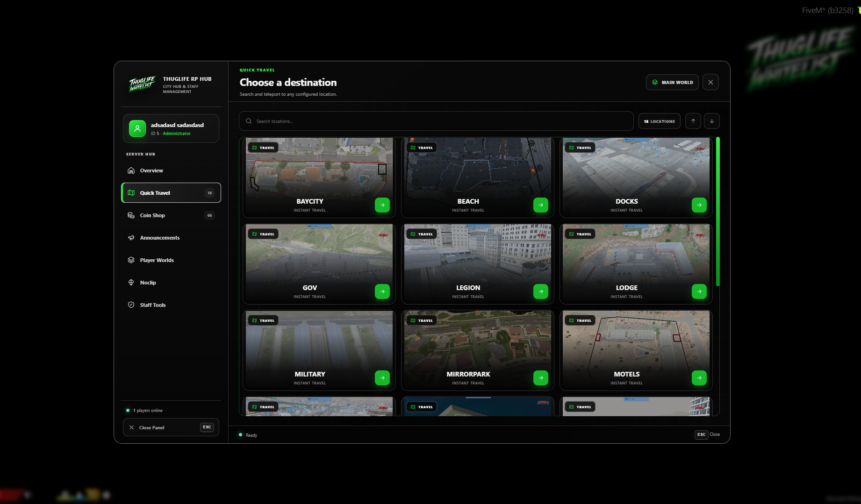Teleport to Baycity with green arrow
The image size is (861, 504).
point(382,205)
